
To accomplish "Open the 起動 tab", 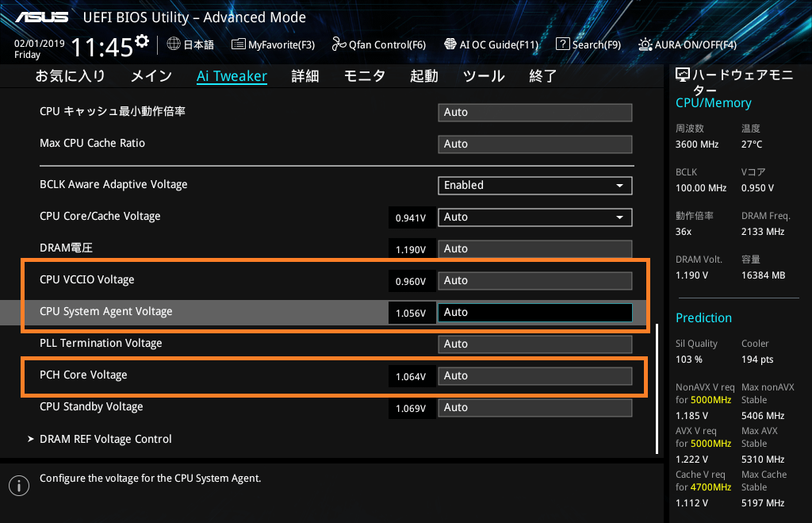I will tap(424, 76).
